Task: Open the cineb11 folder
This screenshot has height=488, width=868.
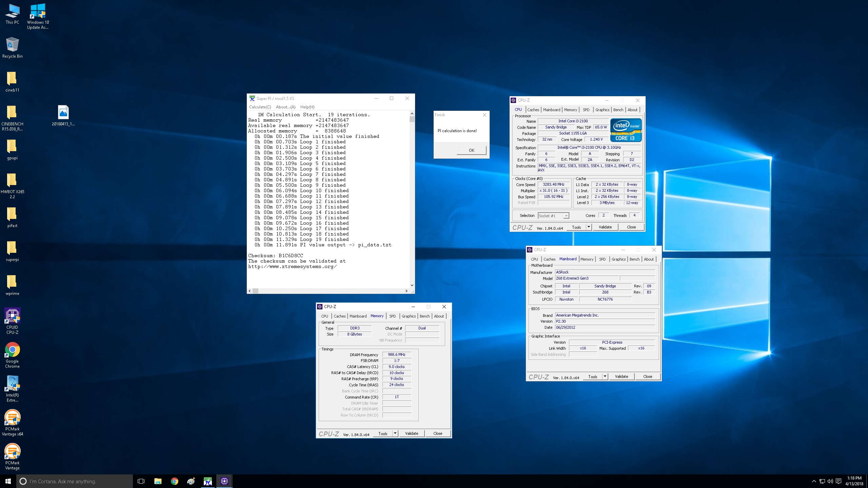Action: (x=12, y=82)
